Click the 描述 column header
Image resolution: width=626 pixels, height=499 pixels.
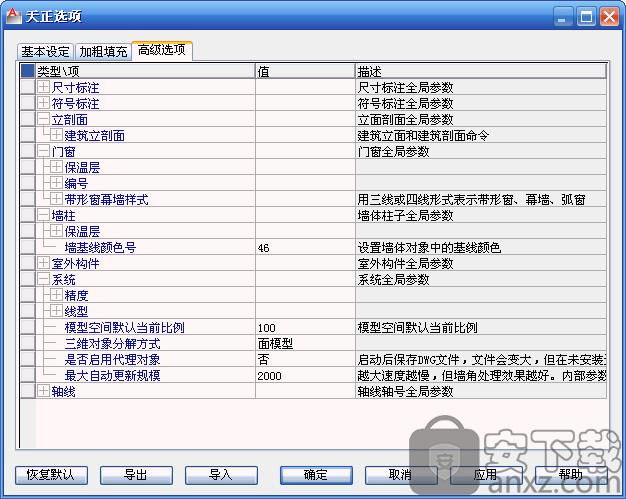[x=481, y=71]
